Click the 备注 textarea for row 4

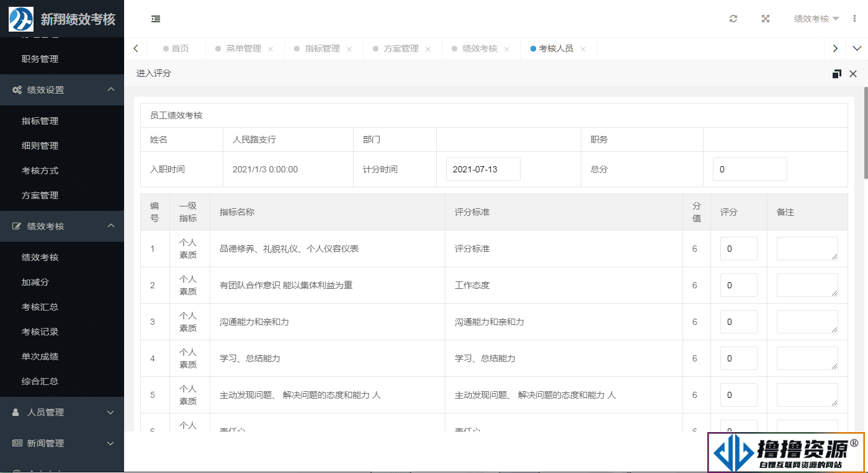(x=807, y=358)
